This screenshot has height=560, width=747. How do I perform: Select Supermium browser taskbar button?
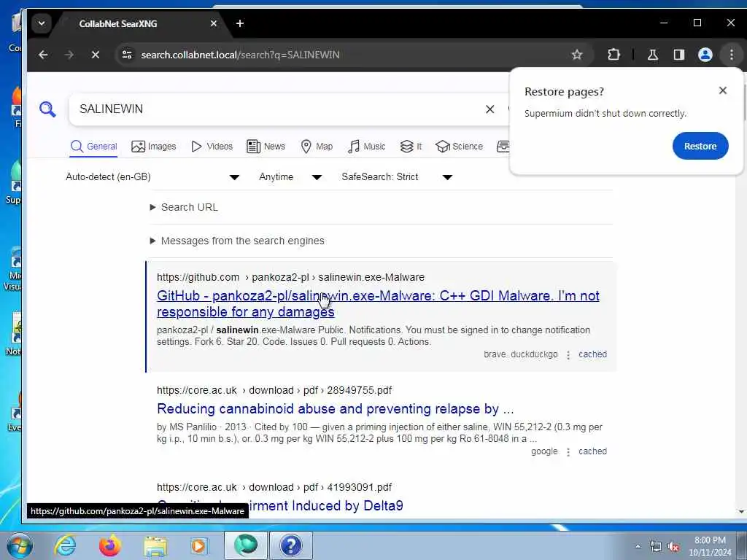[246, 545]
